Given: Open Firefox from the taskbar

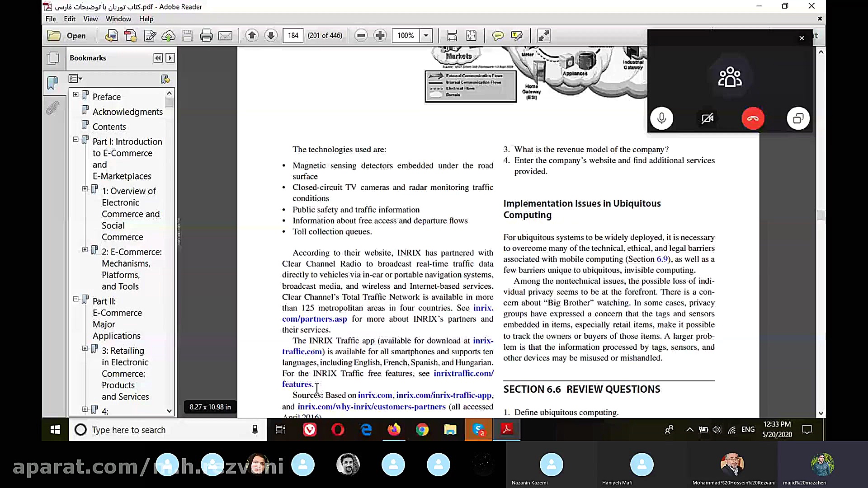Looking at the screenshot, I should click(x=394, y=430).
